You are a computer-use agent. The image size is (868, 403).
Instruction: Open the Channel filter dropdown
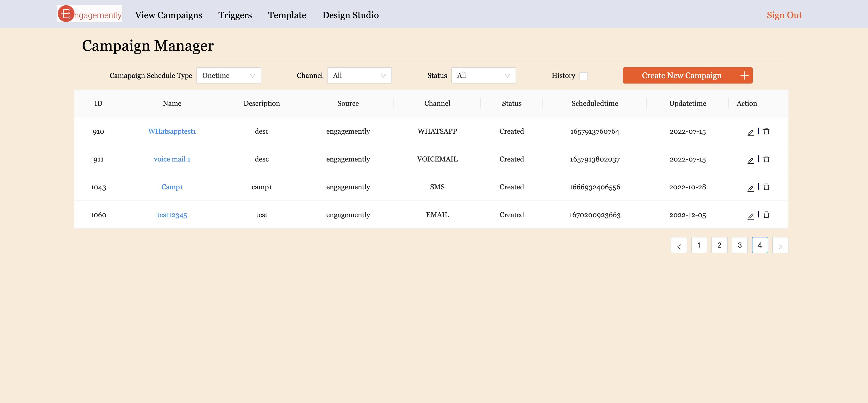(359, 75)
